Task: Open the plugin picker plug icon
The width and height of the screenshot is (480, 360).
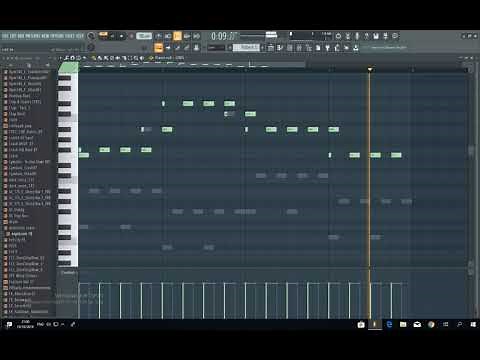Action: click(327, 48)
